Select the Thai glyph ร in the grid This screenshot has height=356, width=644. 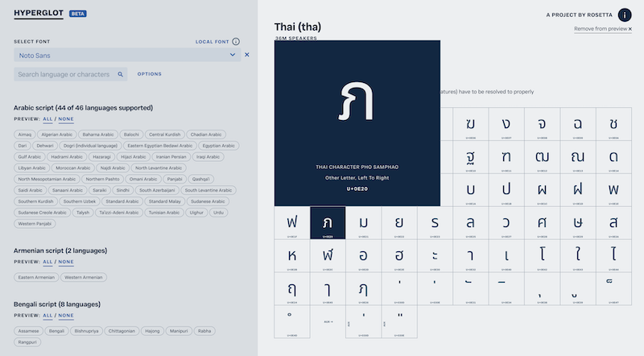(435, 223)
